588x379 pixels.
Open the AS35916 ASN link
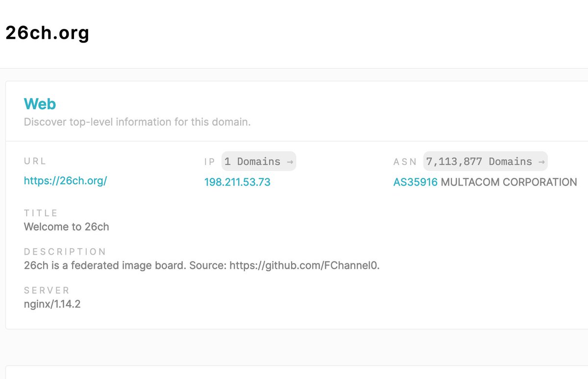point(416,182)
